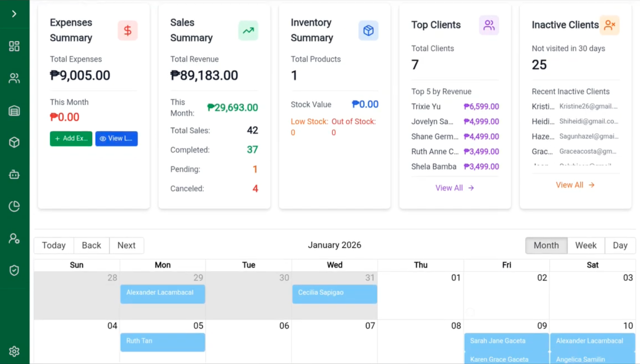
Task: Click the blue View button with eye icon
Action: click(x=116, y=139)
